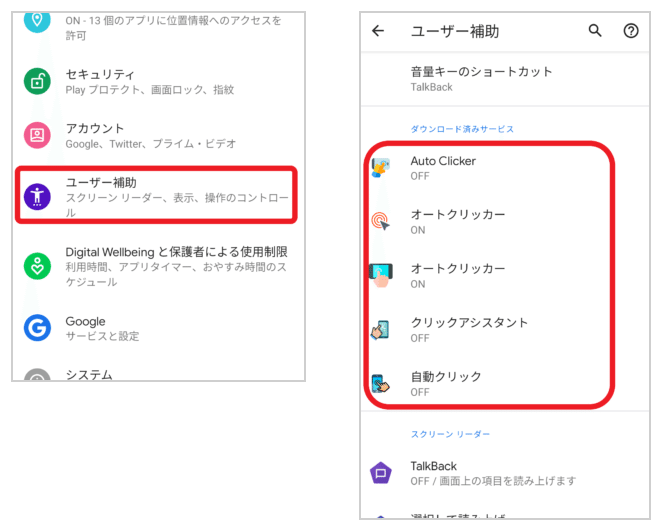
Task: Open help via question mark icon
Action: (x=631, y=31)
